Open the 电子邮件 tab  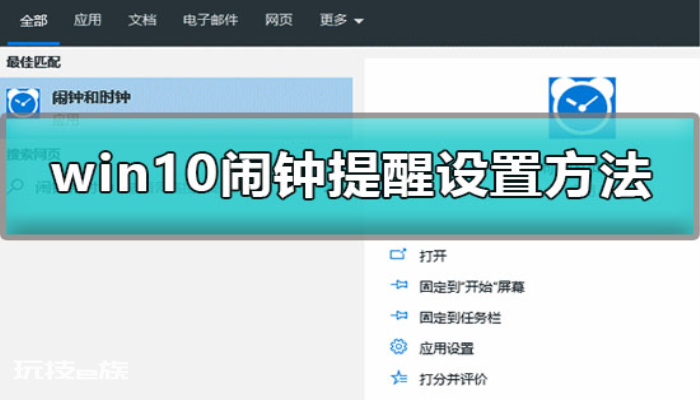coord(210,20)
